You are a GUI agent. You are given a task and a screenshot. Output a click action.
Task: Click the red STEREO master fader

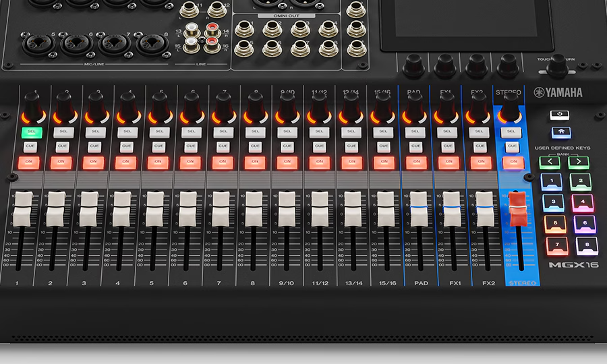(x=517, y=208)
